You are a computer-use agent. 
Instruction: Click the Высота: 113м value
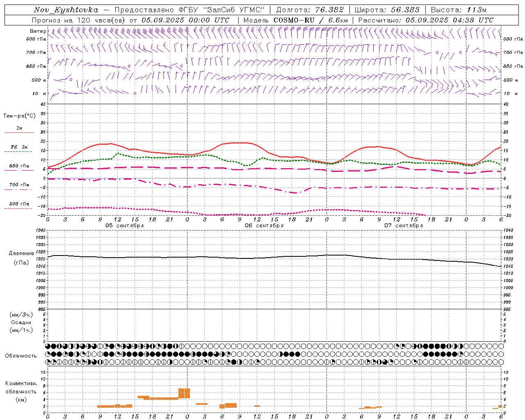pyautogui.click(x=459, y=10)
